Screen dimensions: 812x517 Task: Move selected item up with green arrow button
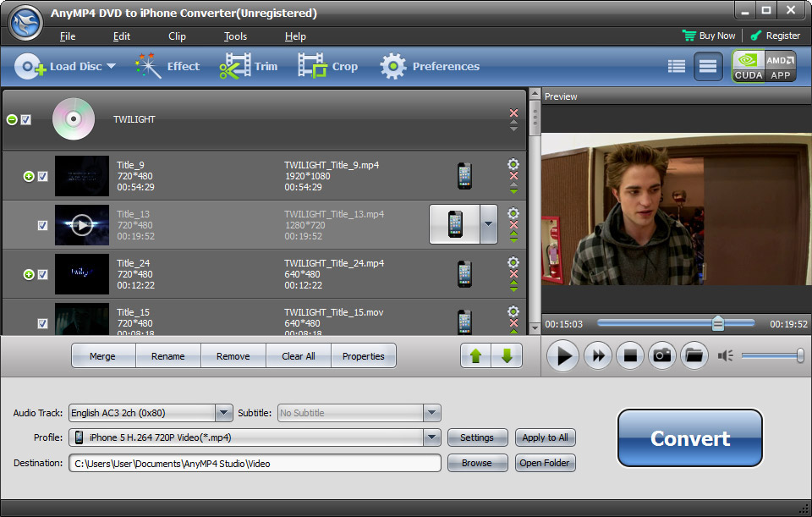476,356
